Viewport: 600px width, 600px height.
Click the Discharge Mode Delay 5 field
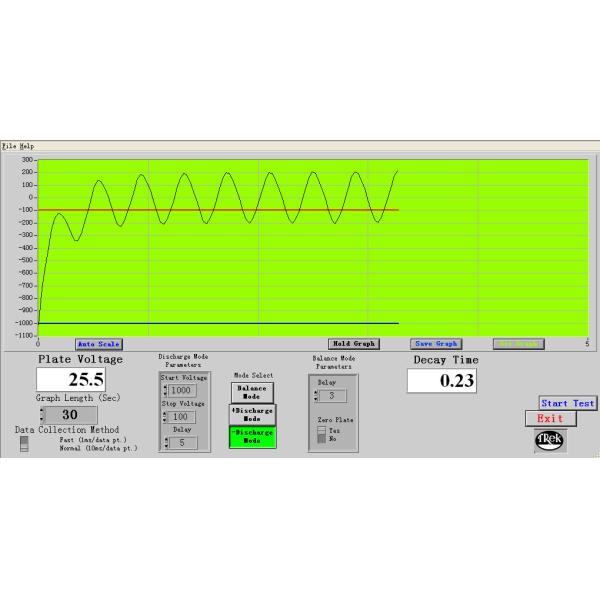pos(183,443)
